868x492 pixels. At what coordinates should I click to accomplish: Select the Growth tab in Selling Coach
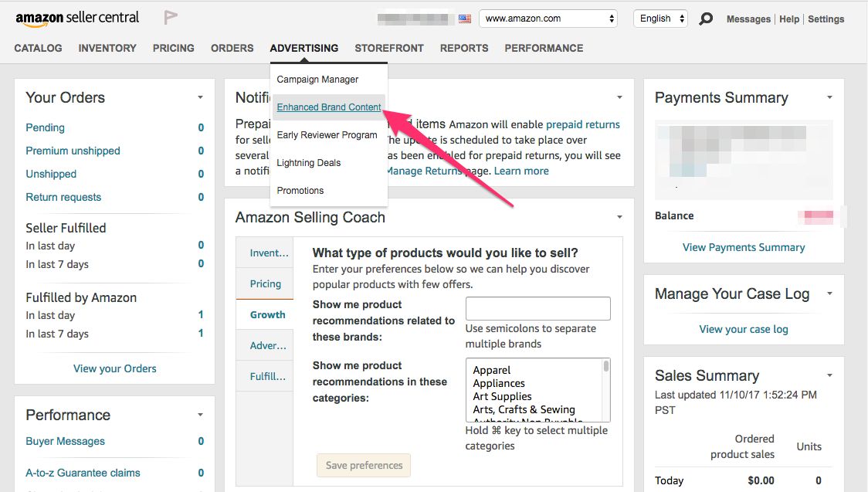pos(265,315)
